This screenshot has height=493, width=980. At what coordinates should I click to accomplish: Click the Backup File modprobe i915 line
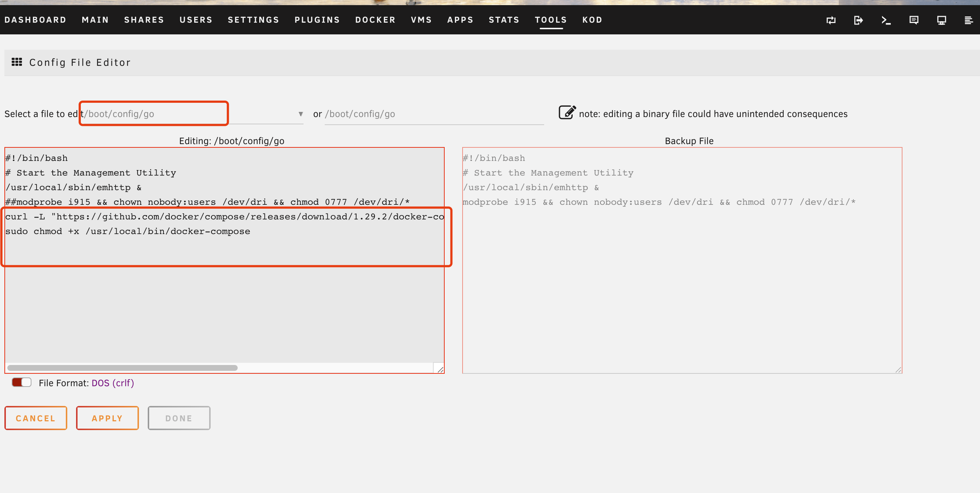(659, 202)
